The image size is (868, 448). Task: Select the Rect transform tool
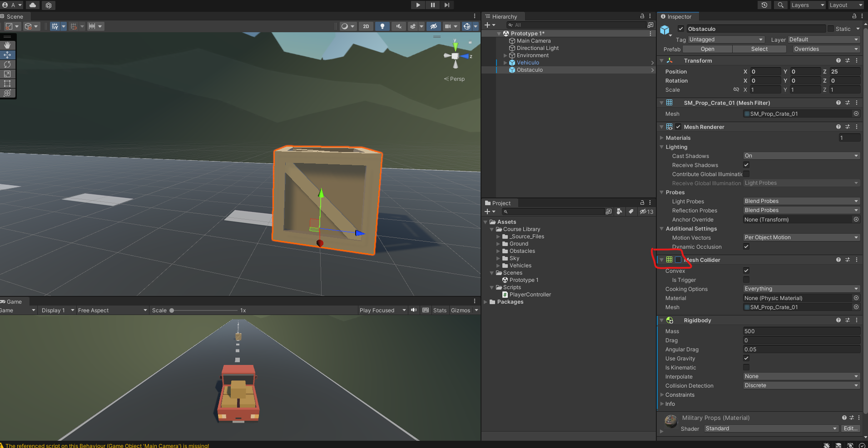point(7,84)
